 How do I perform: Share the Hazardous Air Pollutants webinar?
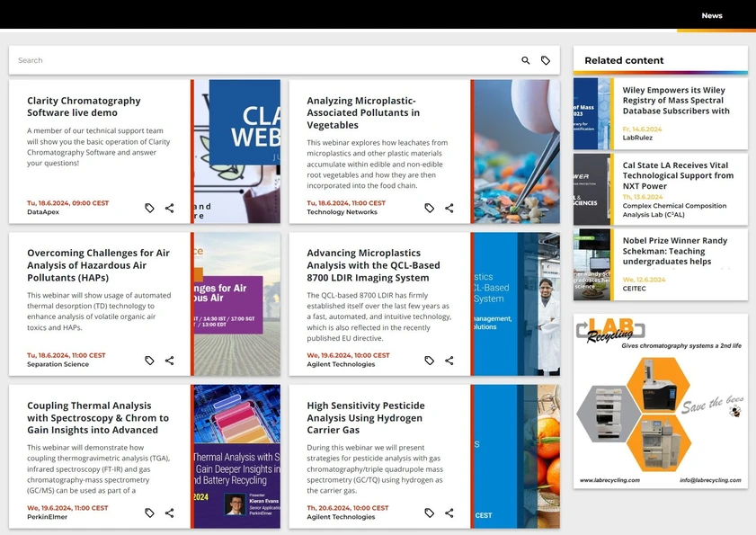pos(169,361)
